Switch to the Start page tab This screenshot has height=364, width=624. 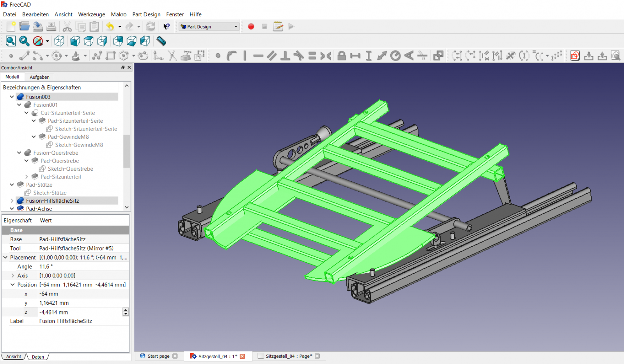(x=158, y=356)
